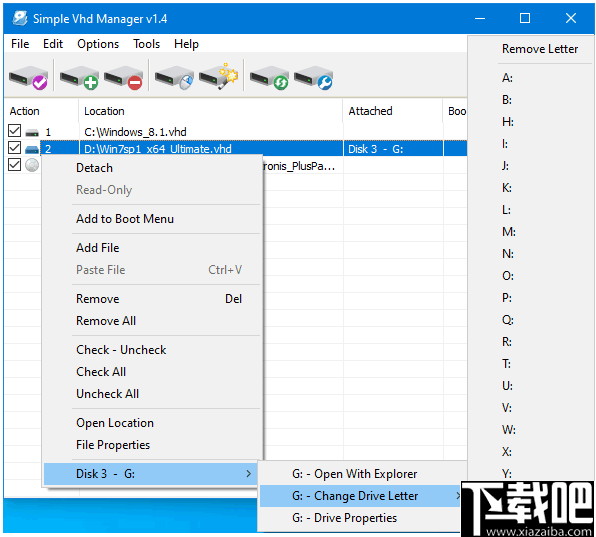
Task: Click the Action column header
Action: tap(41, 111)
